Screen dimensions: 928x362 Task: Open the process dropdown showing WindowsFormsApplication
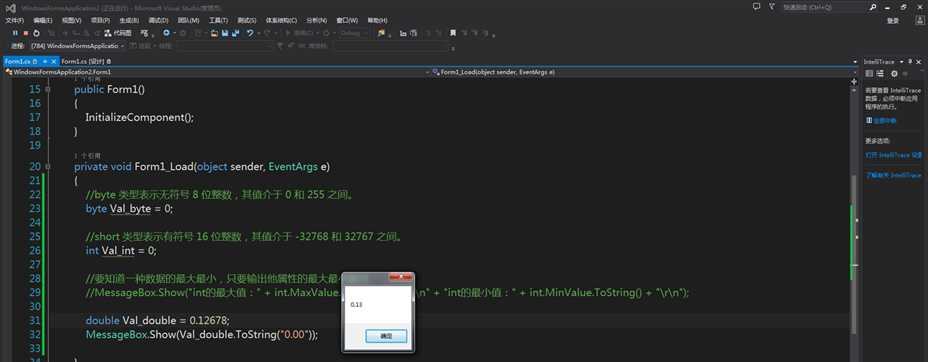[x=78, y=46]
